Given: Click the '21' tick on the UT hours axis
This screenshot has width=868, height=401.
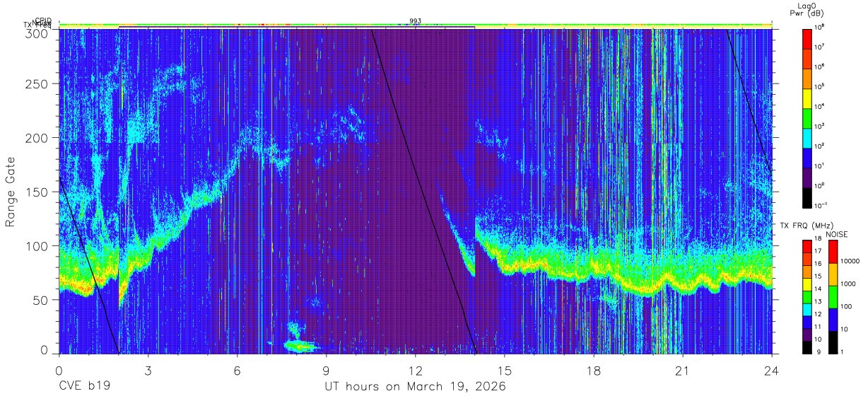Looking at the screenshot, I should pos(683,371).
